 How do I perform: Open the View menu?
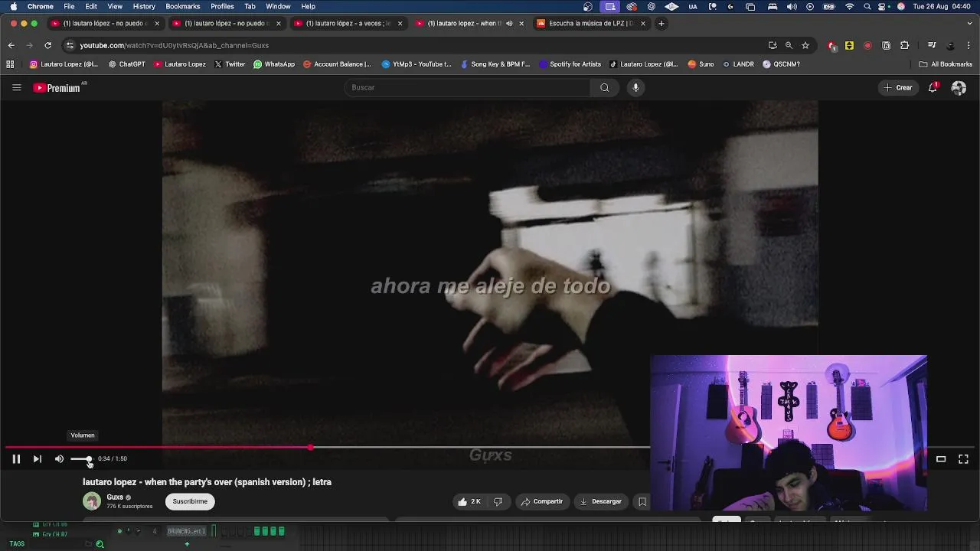point(115,6)
